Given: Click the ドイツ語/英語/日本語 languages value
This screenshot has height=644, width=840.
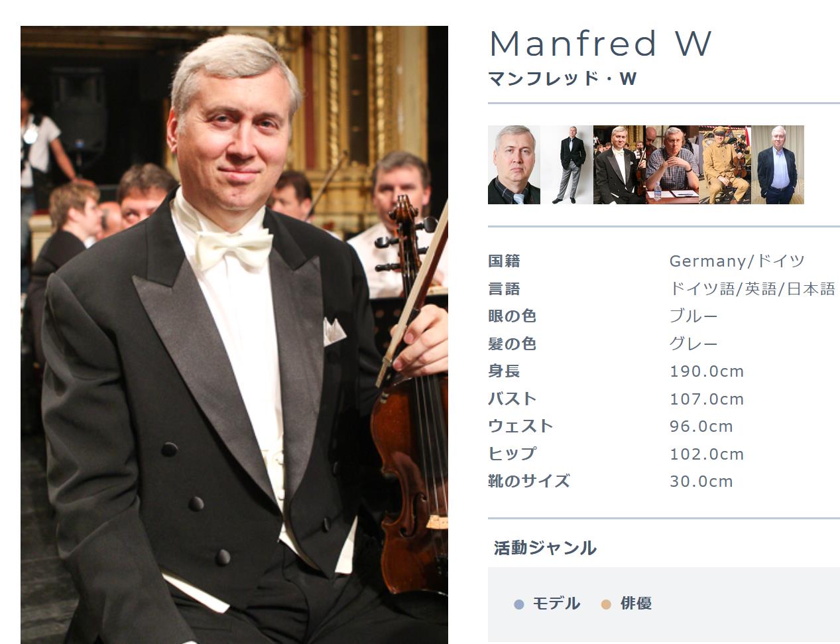Looking at the screenshot, I should 752,289.
